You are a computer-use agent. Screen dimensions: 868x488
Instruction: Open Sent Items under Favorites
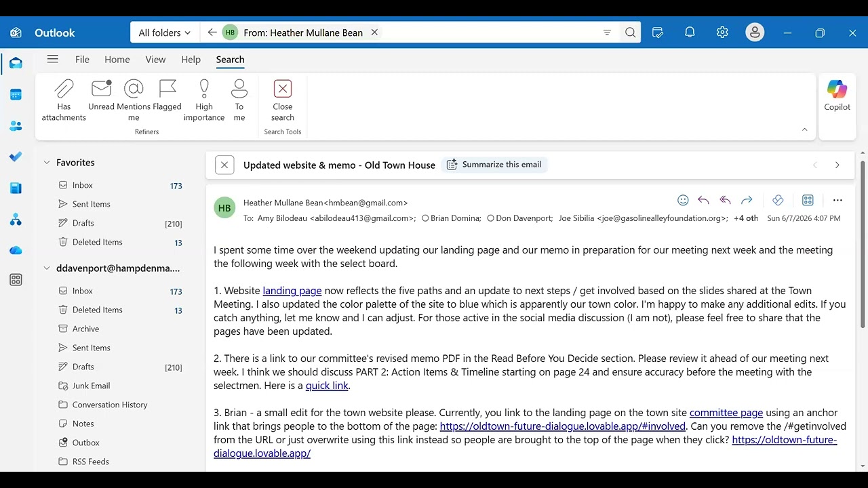pyautogui.click(x=120, y=204)
